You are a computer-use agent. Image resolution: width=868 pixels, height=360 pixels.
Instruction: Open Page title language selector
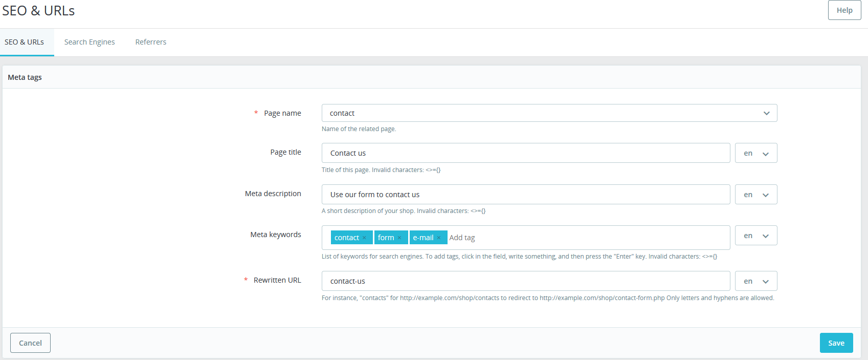coord(756,153)
